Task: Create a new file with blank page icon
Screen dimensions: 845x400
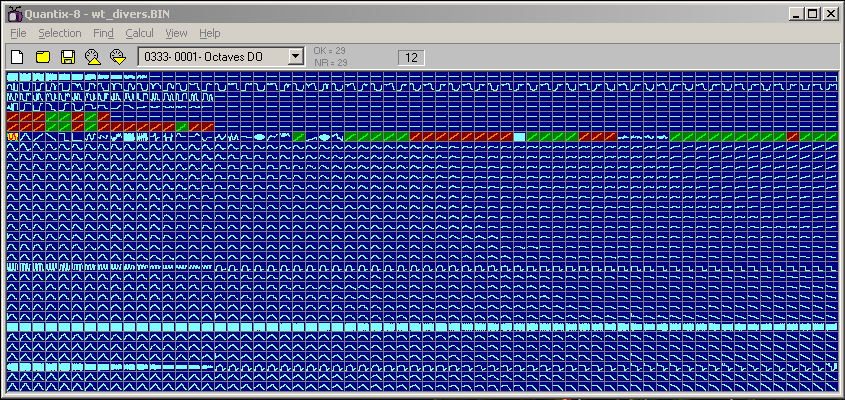Action: (18, 57)
